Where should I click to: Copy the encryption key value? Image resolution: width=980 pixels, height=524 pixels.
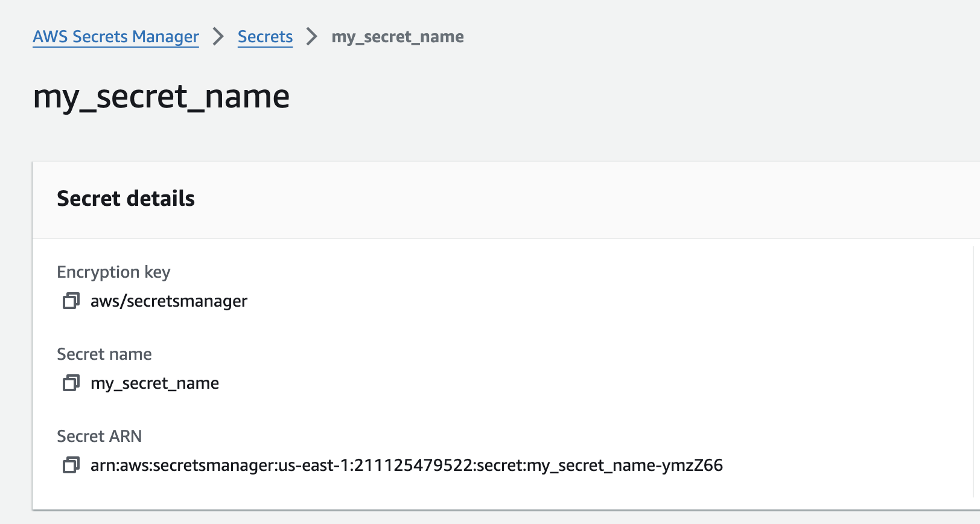point(71,301)
